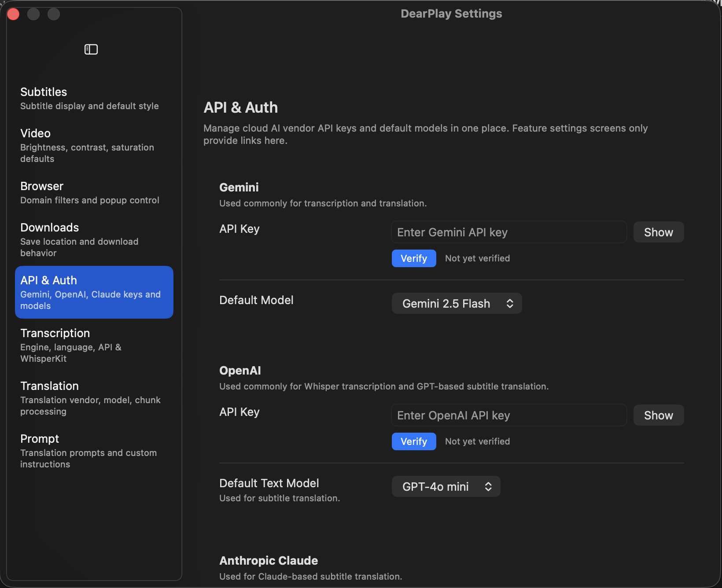Verify the OpenAI API key
Image resolution: width=722 pixels, height=588 pixels.
coord(414,441)
